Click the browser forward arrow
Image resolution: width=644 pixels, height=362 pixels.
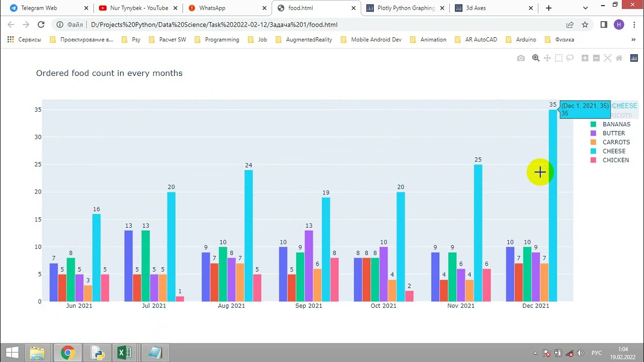point(26,25)
